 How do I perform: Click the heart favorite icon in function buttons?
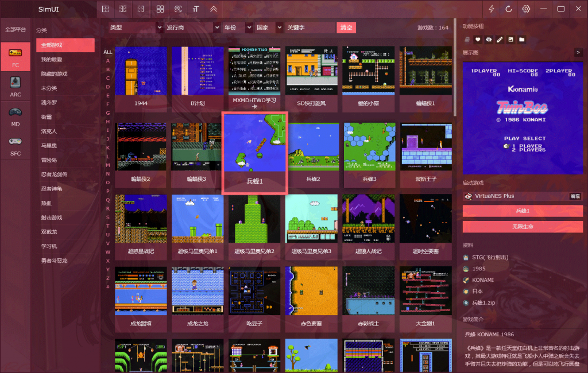(478, 40)
